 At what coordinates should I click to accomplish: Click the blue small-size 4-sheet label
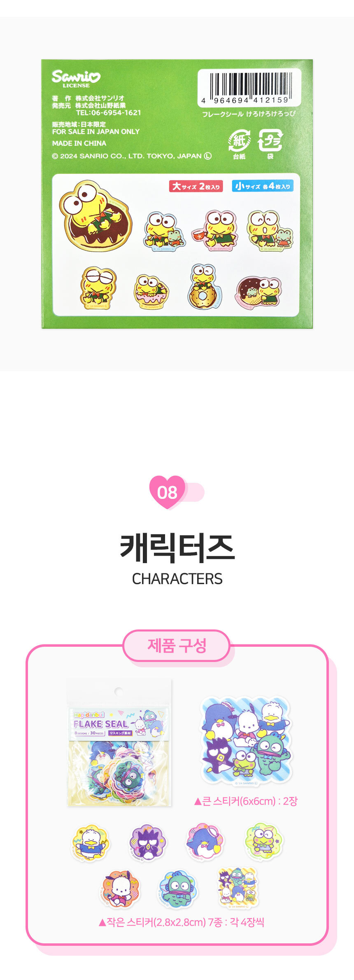pos(262,186)
